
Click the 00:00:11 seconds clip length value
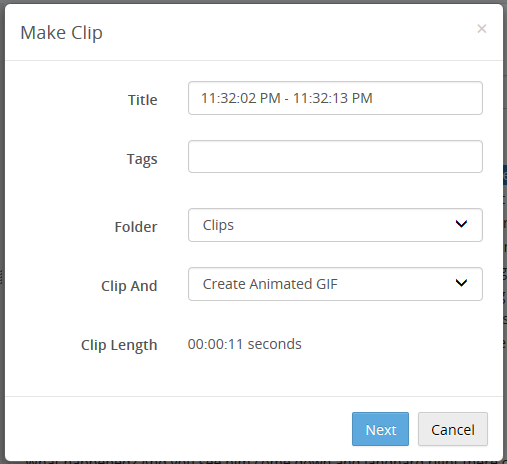tap(244, 344)
